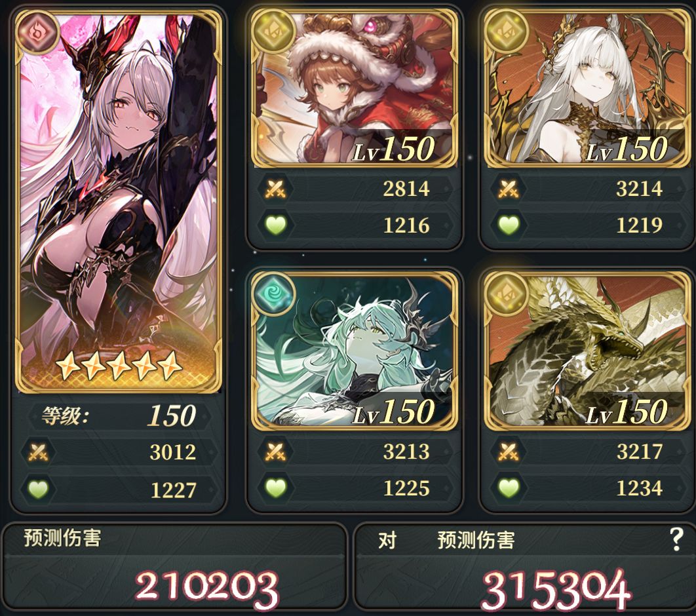Click the predicted damage 210203 panel
The height and width of the screenshot is (616, 696).
pos(174,568)
